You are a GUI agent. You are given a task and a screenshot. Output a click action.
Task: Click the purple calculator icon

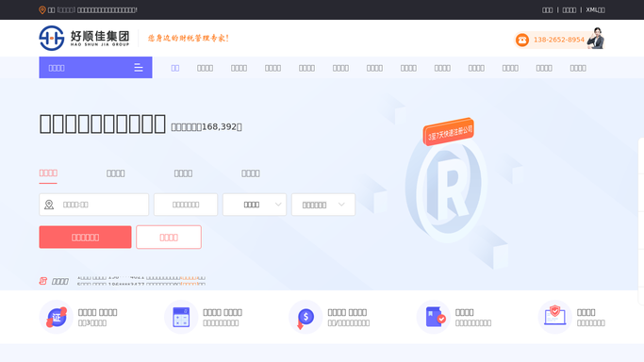pyautogui.click(x=181, y=317)
